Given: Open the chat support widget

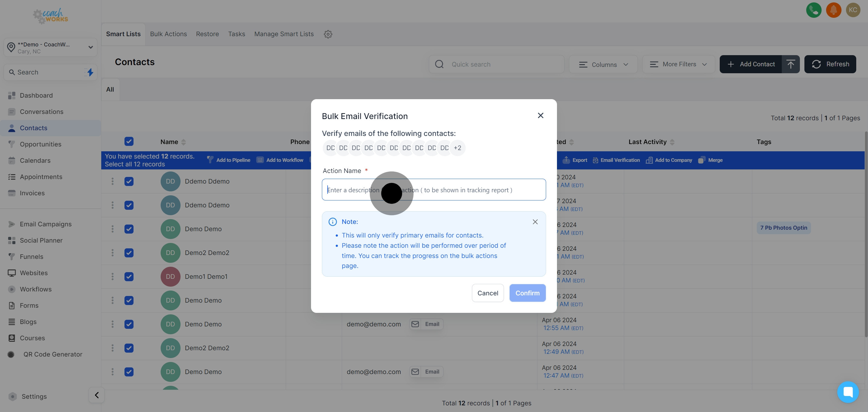Looking at the screenshot, I should click(x=848, y=392).
